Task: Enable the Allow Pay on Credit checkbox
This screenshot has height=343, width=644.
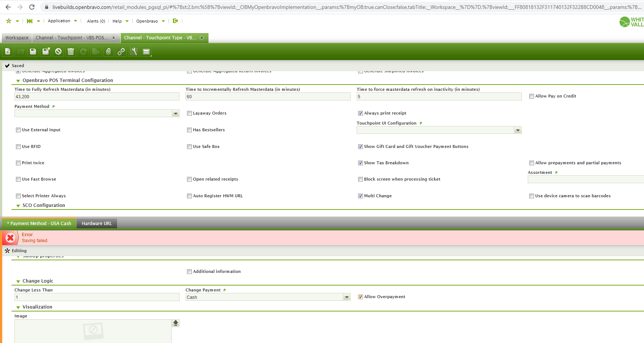Action: pyautogui.click(x=531, y=96)
